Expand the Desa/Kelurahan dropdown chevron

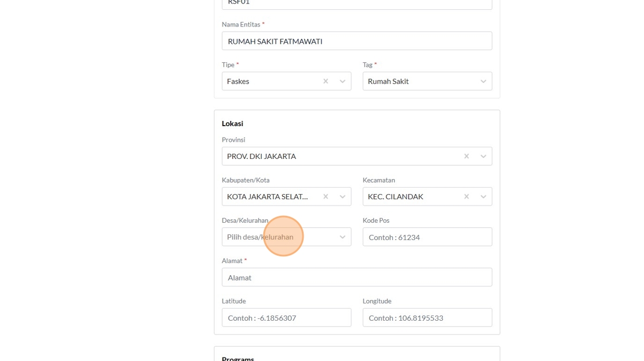pyautogui.click(x=342, y=237)
